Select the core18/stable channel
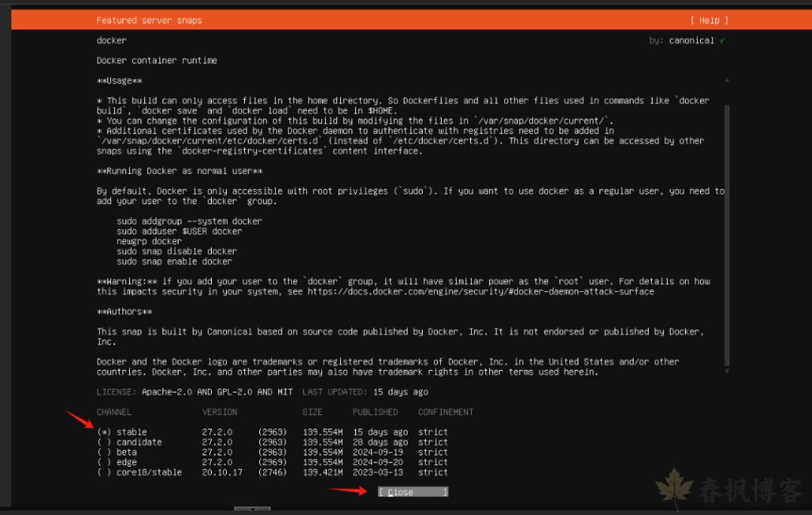Viewport: 812px width, 515px height. pos(104,472)
